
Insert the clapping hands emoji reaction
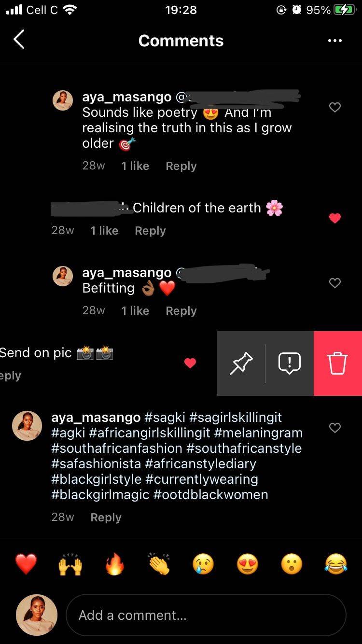[159, 564]
